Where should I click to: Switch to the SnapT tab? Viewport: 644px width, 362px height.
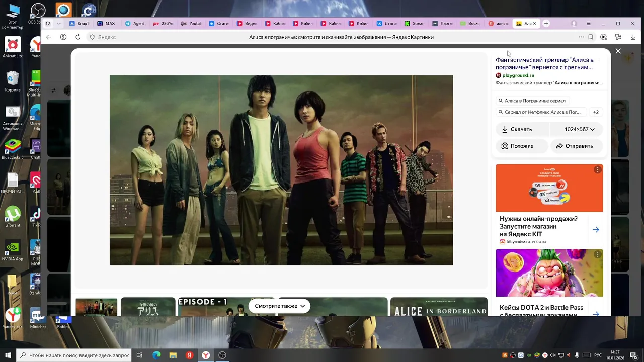(x=79, y=23)
